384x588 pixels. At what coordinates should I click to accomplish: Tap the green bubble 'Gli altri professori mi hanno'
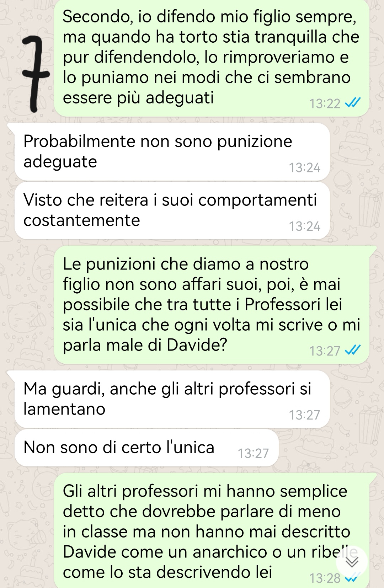[212, 530]
